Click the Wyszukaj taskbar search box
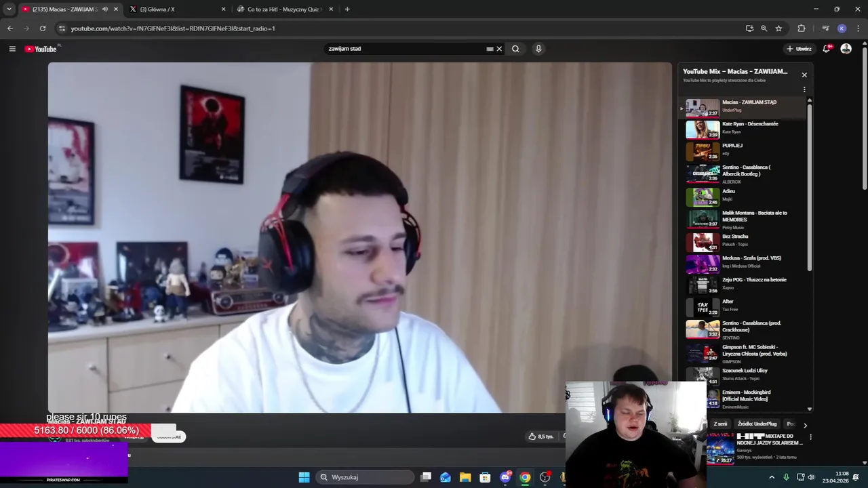Screen dimensions: 868x488 click(363, 477)
